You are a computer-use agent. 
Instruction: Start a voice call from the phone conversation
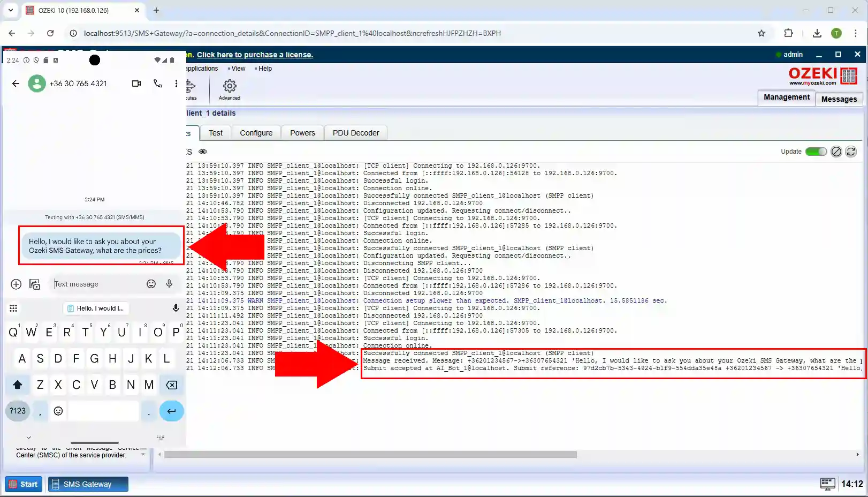[x=157, y=84]
